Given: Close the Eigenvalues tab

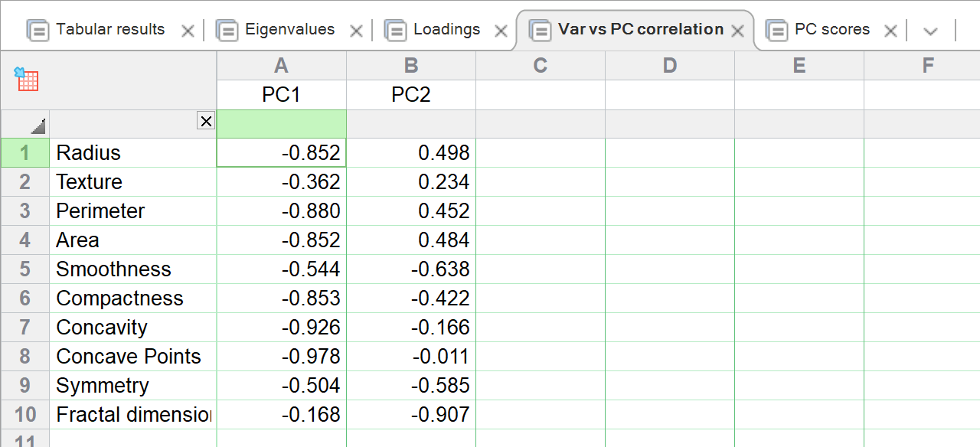Looking at the screenshot, I should 356,31.
